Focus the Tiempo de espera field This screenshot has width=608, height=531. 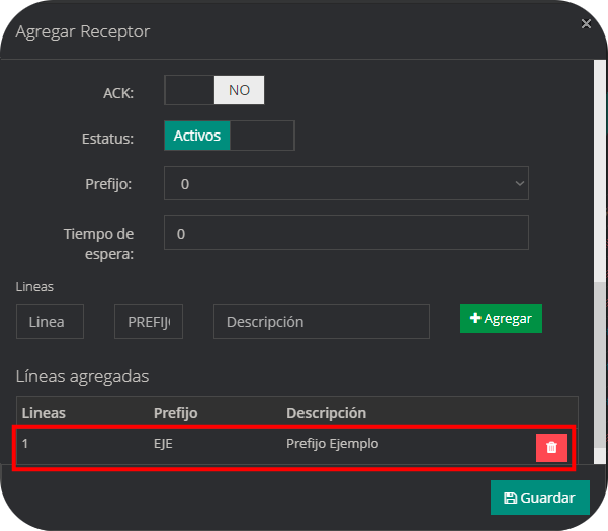tap(346, 234)
